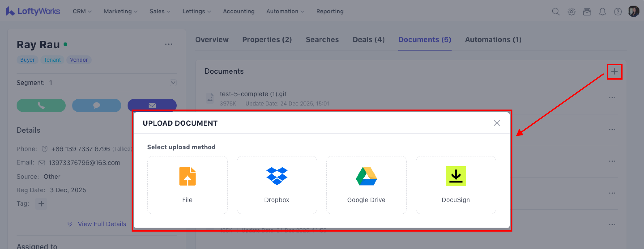The width and height of the screenshot is (644, 249).
Task: Open the settings gear icon
Action: 571,11
